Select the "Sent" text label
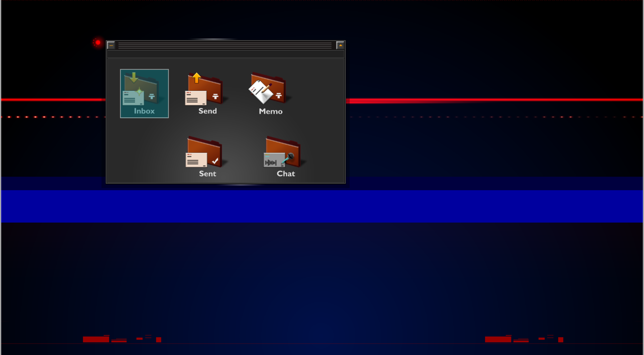644x355 pixels. point(207,174)
